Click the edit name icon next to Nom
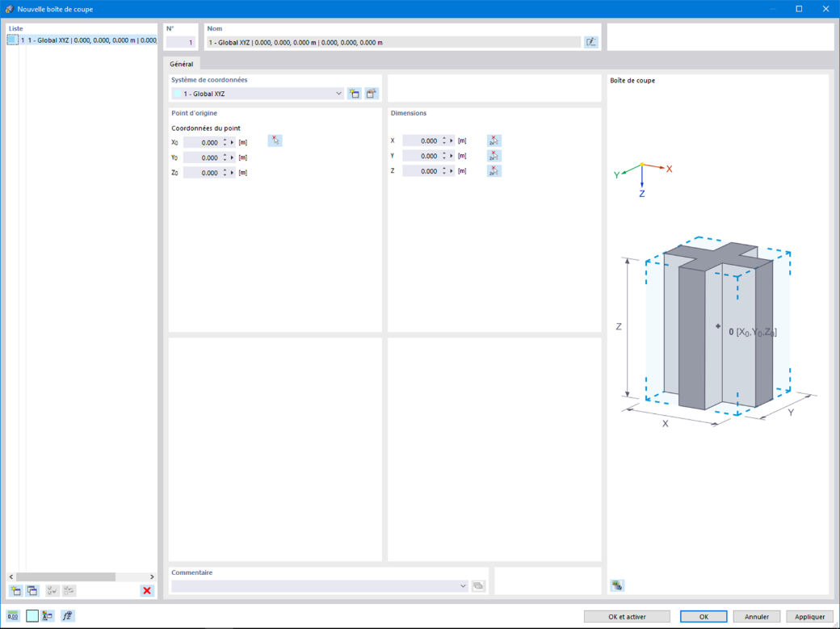The width and height of the screenshot is (840, 629). (591, 42)
